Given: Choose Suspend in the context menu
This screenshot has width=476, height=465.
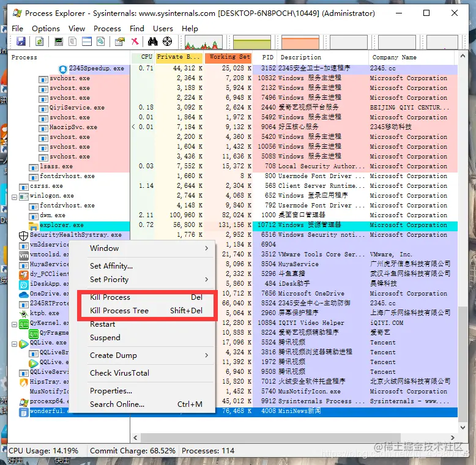Looking at the screenshot, I should [x=147, y=338].
